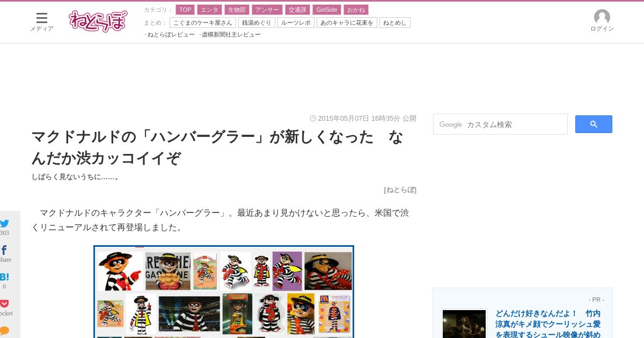
Task: Select the TOP category tab
Action: tap(185, 10)
